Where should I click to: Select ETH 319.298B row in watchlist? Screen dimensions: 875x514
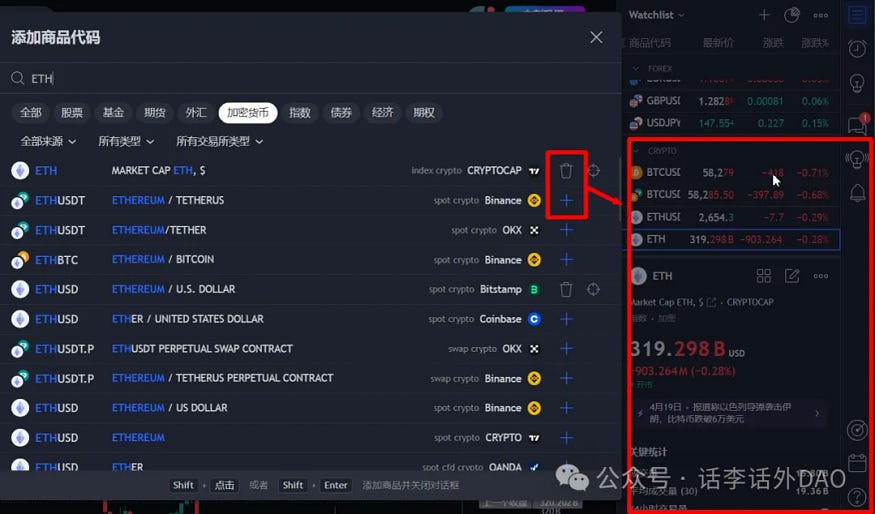point(733,239)
